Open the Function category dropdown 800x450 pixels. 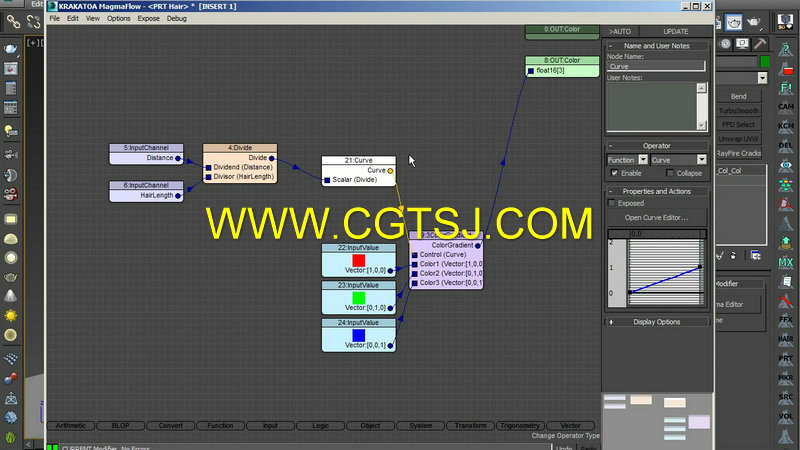point(643,160)
